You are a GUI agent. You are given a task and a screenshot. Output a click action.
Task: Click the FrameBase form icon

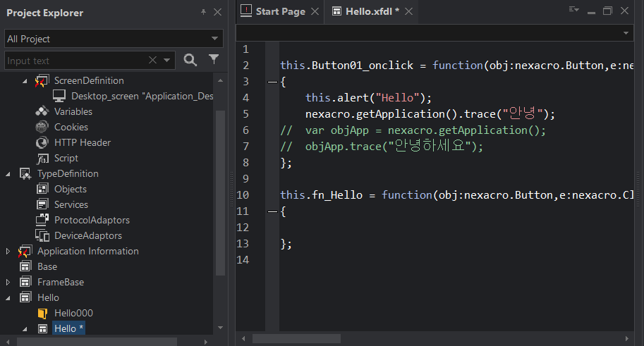(25, 282)
